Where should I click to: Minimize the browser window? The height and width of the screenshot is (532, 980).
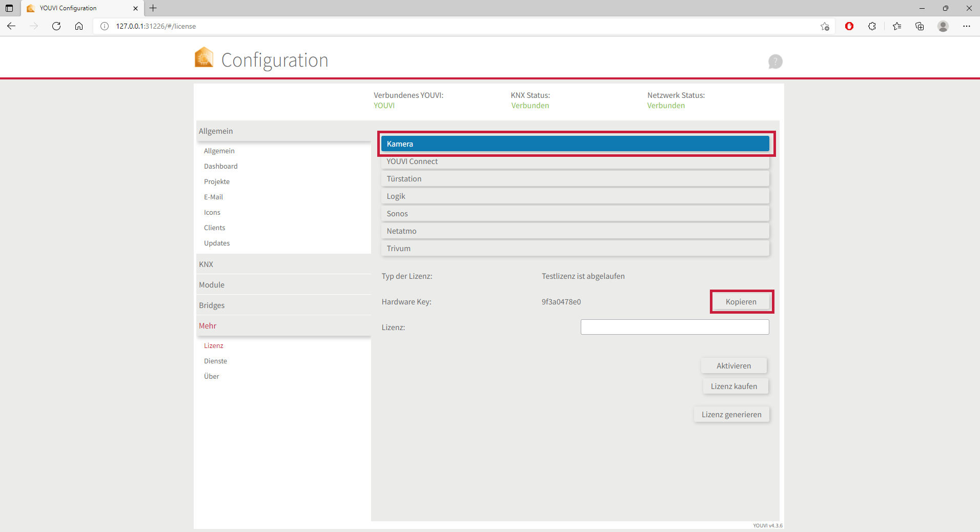922,8
